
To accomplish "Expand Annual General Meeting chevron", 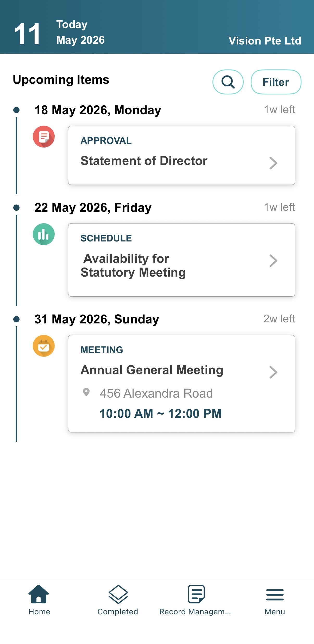I will (273, 372).
